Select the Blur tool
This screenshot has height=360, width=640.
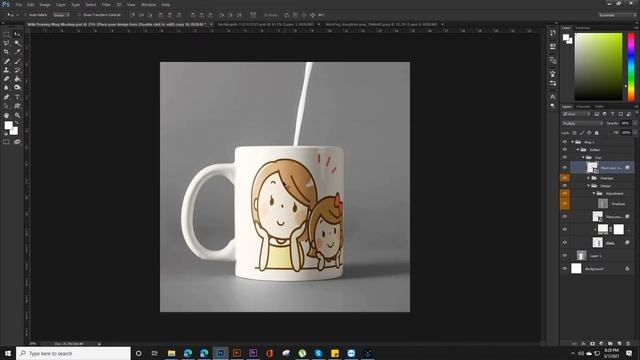click(7, 87)
